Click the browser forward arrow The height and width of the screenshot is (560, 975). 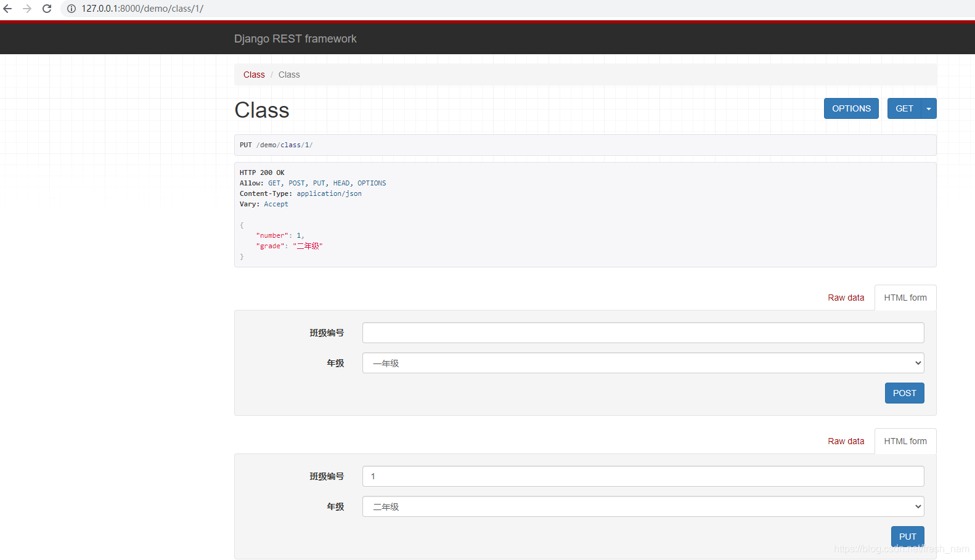(x=27, y=9)
